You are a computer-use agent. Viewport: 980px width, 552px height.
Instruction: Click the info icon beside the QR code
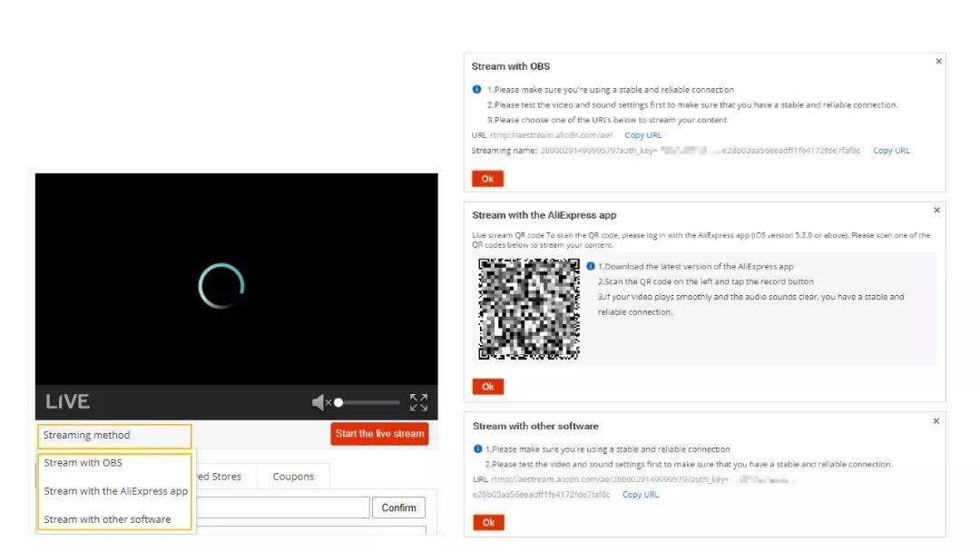click(x=591, y=267)
